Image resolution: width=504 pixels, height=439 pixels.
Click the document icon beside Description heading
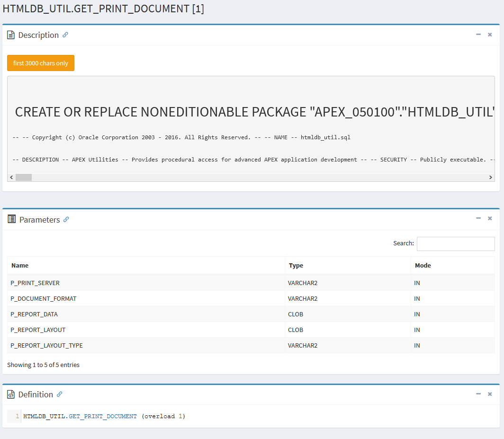coord(10,35)
